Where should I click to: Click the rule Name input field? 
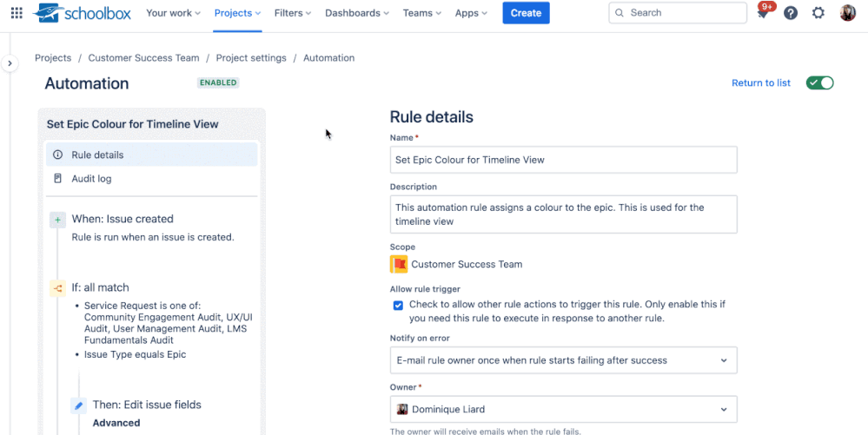(564, 160)
